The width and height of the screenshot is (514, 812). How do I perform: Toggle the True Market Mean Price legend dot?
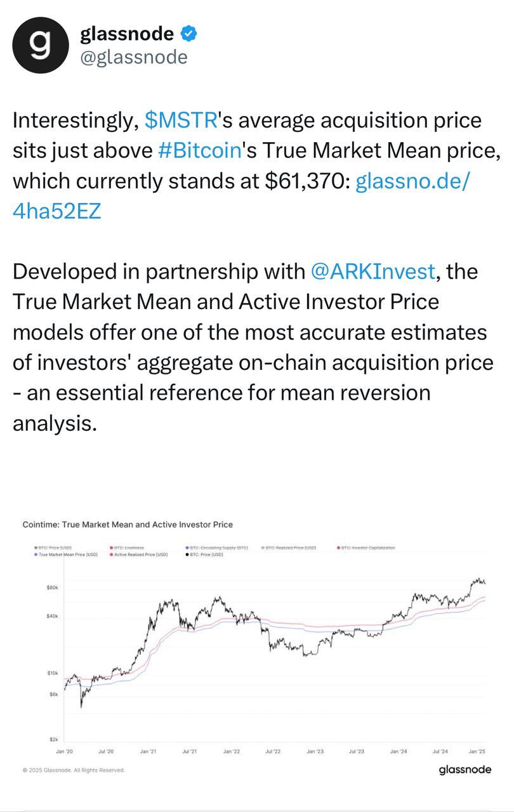click(36, 554)
